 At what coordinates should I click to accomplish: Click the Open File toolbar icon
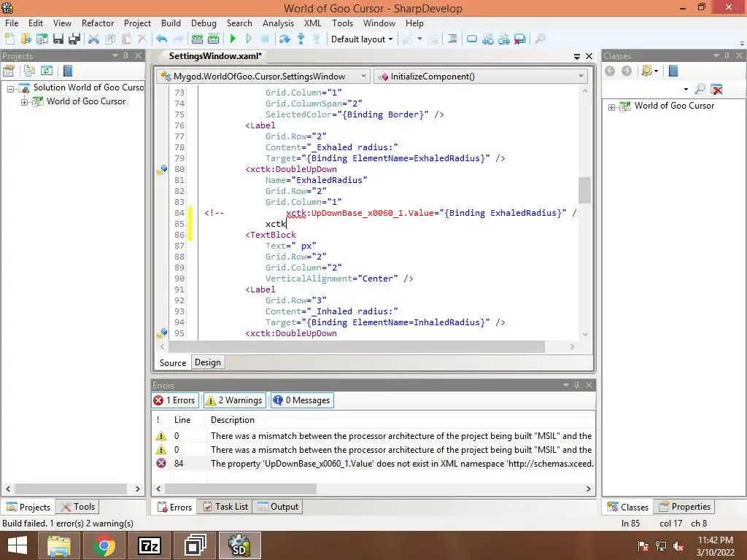coord(26,39)
